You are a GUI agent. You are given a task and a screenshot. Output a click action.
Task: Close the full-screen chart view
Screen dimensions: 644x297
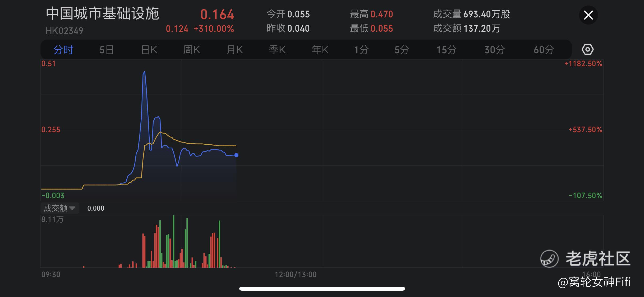point(588,15)
